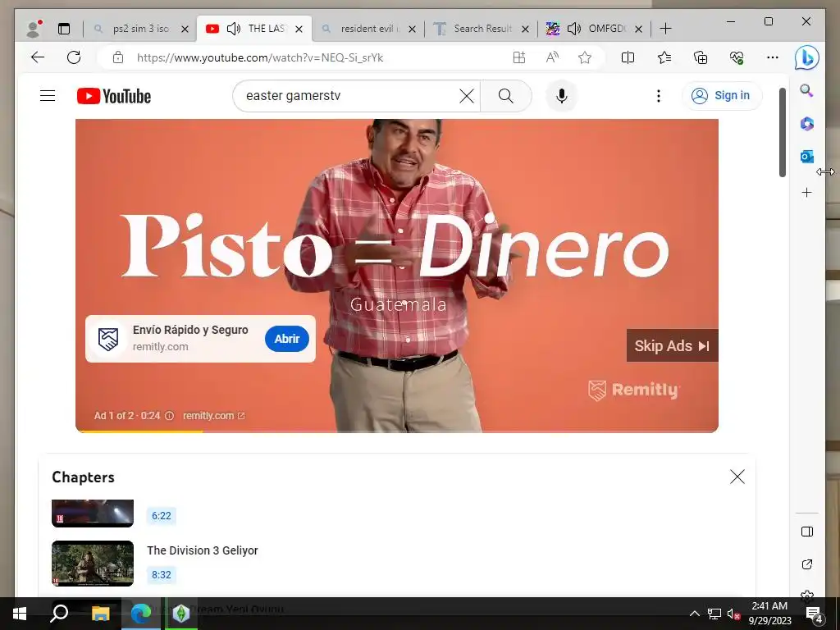Click the page vertical scrollbar

782,132
